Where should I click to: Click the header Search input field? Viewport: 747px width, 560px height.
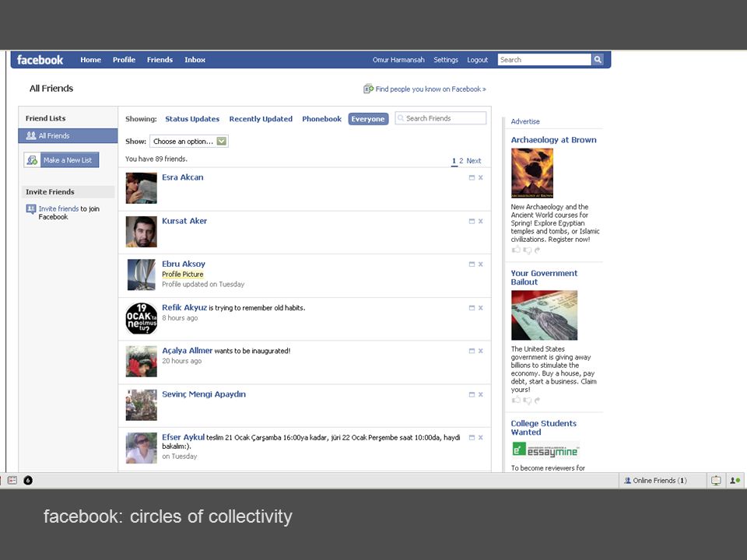pos(545,60)
